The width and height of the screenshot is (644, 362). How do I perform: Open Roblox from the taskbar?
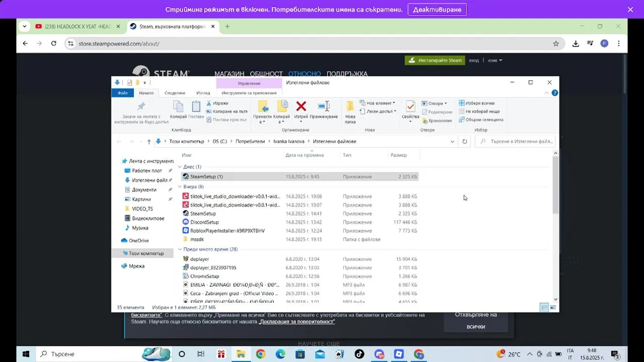point(399,354)
